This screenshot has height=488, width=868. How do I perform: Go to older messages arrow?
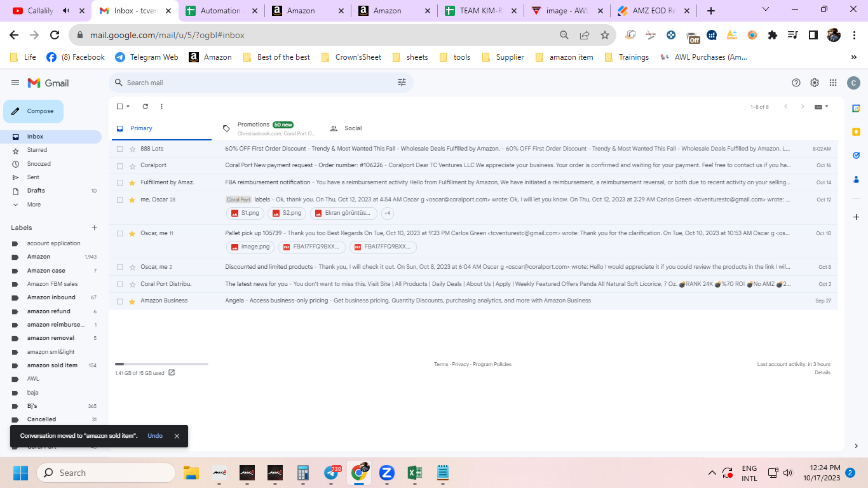tap(803, 107)
